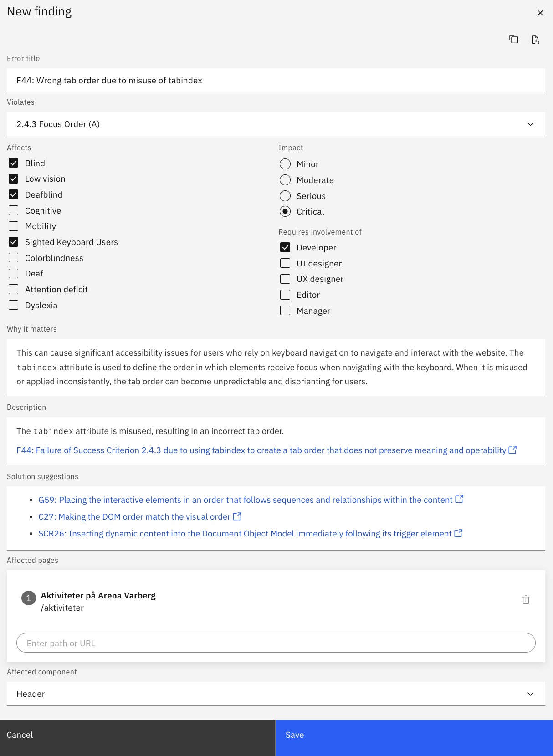The height and width of the screenshot is (756, 553).
Task: Select the Serious impact level
Action: (x=285, y=196)
